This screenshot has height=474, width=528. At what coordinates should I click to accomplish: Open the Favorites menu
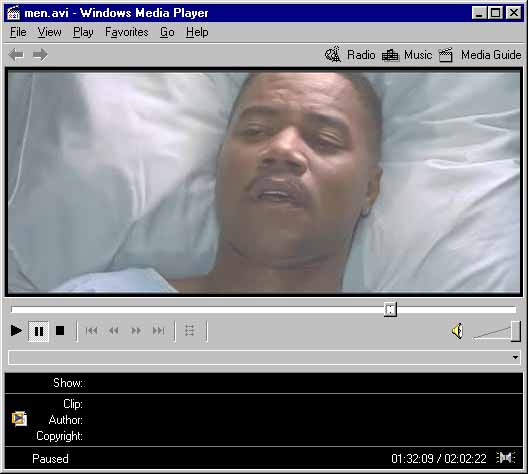click(127, 32)
